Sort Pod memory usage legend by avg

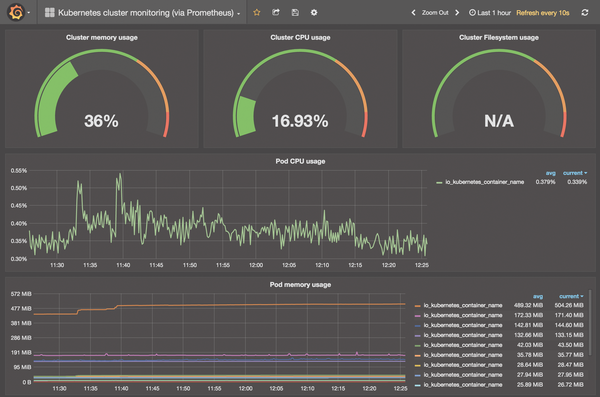[538, 296]
